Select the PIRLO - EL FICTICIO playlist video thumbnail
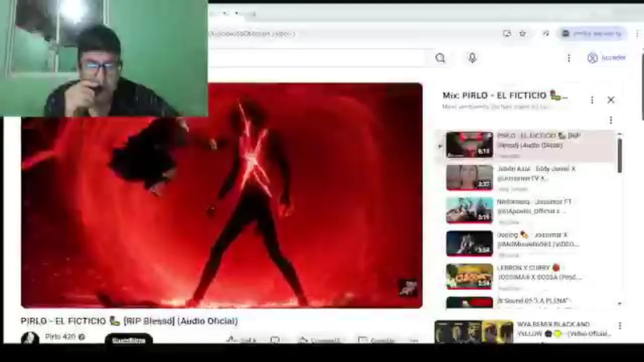Screen dimensions: 644x362 [469, 144]
